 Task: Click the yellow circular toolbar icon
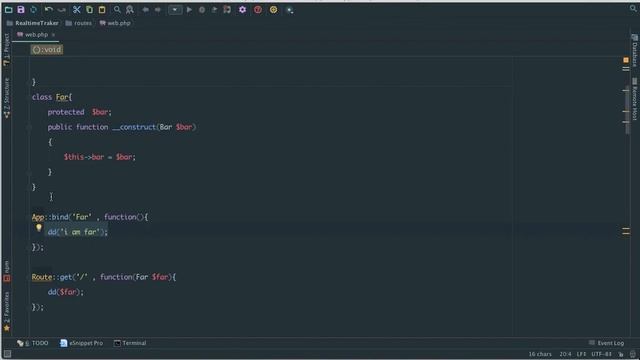tap(273, 9)
